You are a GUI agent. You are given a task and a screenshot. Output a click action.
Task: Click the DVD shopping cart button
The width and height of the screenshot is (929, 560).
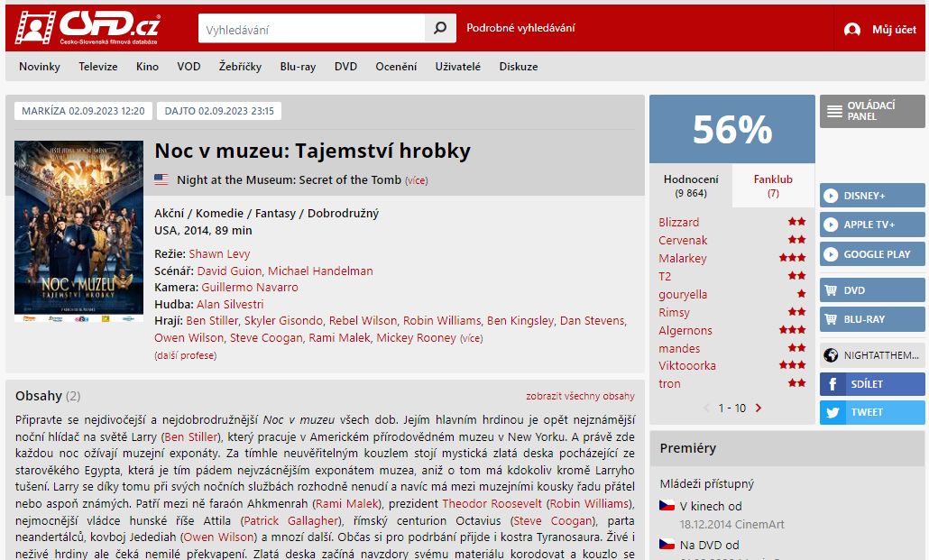(872, 290)
